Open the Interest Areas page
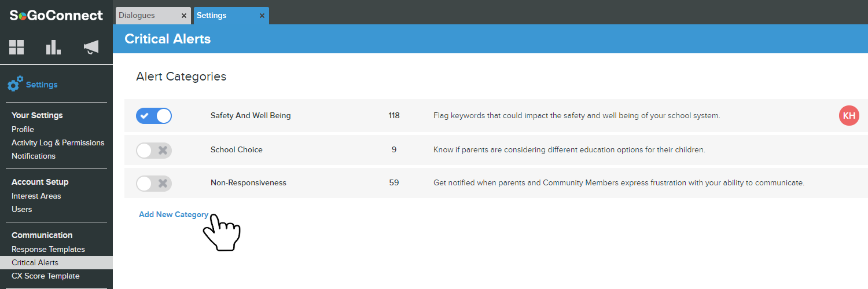 pos(36,196)
